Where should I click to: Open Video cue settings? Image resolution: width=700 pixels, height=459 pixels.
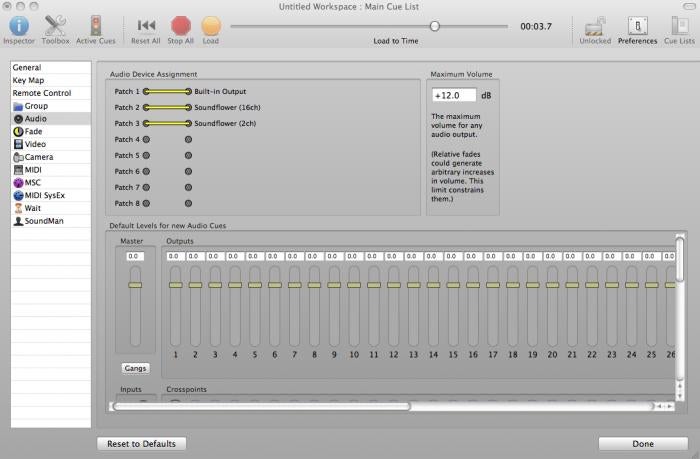click(x=51, y=144)
